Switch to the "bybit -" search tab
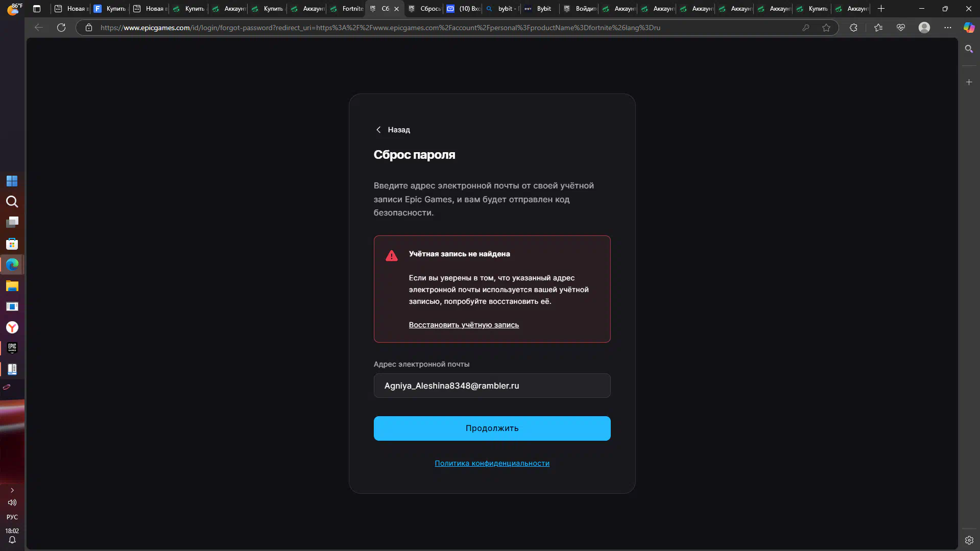Screen dimensions: 980x551 pyautogui.click(x=503, y=9)
